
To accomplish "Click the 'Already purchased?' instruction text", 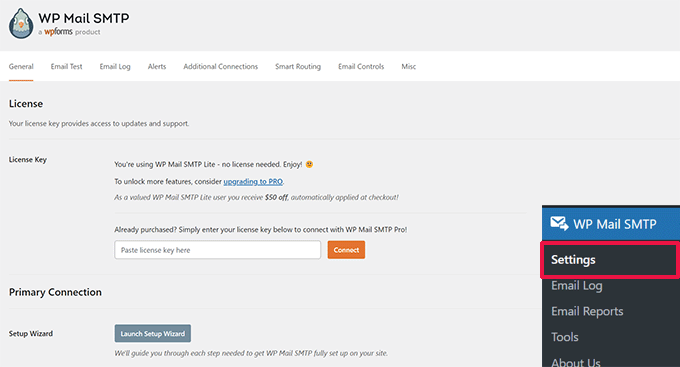I will [261, 229].
